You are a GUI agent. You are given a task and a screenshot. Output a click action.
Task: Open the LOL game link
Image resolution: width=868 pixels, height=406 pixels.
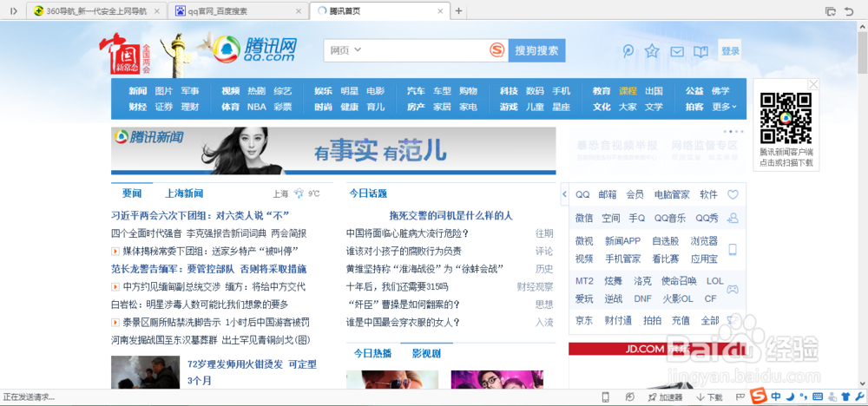714,281
